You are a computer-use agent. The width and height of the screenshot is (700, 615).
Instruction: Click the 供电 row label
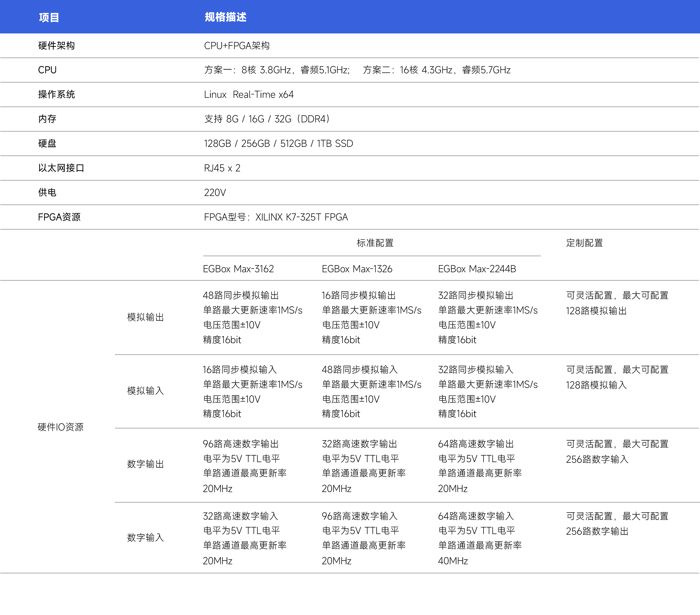click(x=47, y=193)
